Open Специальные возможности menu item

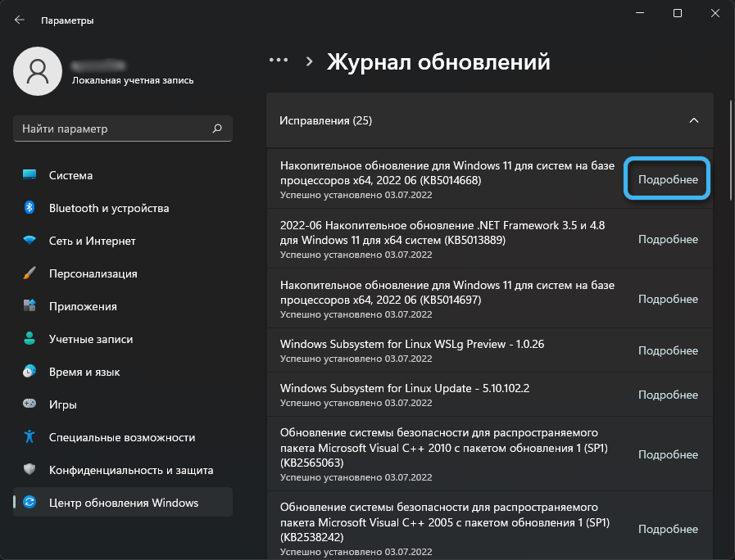coord(121,437)
